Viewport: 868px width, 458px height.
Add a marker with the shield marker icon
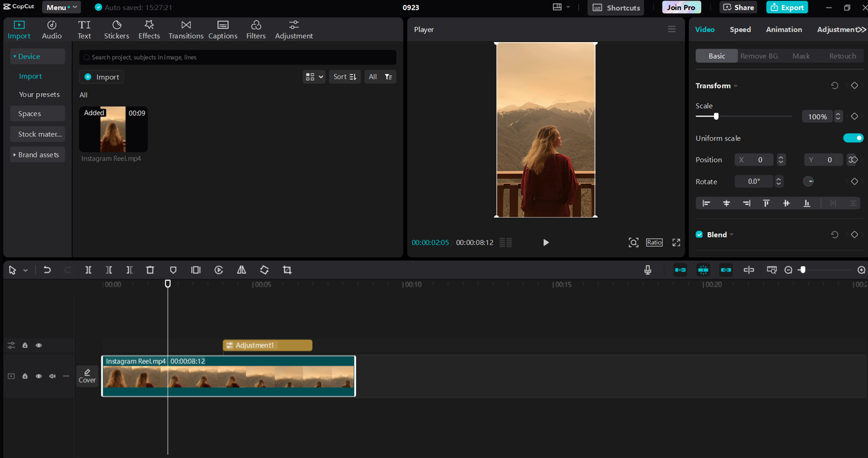point(173,270)
